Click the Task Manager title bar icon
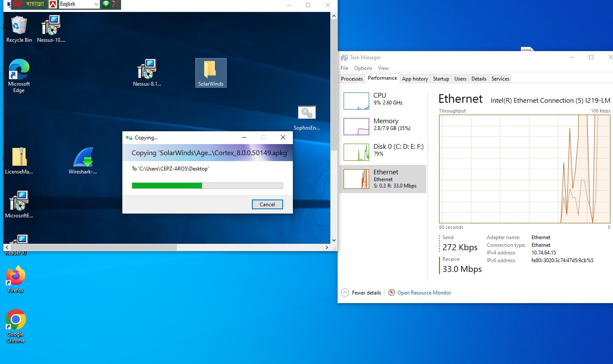This screenshot has height=364, width=613. (x=344, y=58)
